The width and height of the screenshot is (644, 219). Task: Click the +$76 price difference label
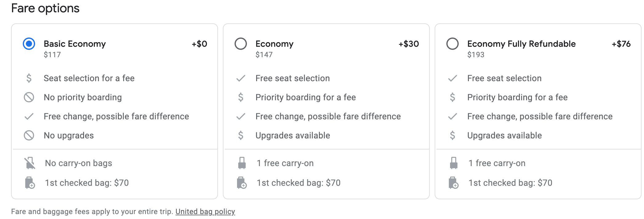[621, 44]
